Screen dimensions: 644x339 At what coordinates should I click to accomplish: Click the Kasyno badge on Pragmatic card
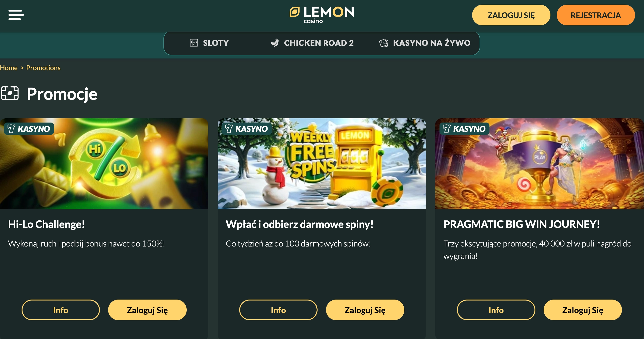pyautogui.click(x=464, y=129)
